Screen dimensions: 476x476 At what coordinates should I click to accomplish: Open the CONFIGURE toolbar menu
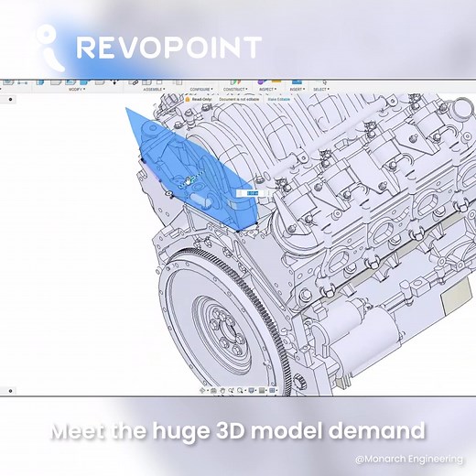pos(201,90)
